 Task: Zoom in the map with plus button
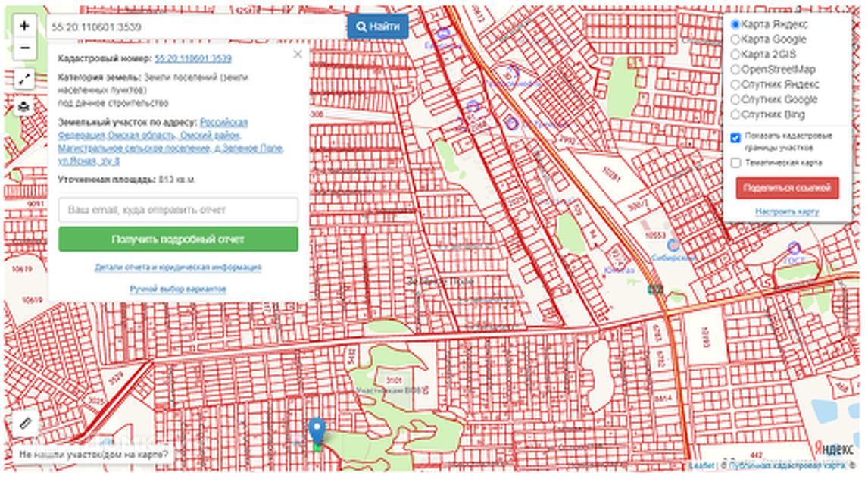coord(24,26)
